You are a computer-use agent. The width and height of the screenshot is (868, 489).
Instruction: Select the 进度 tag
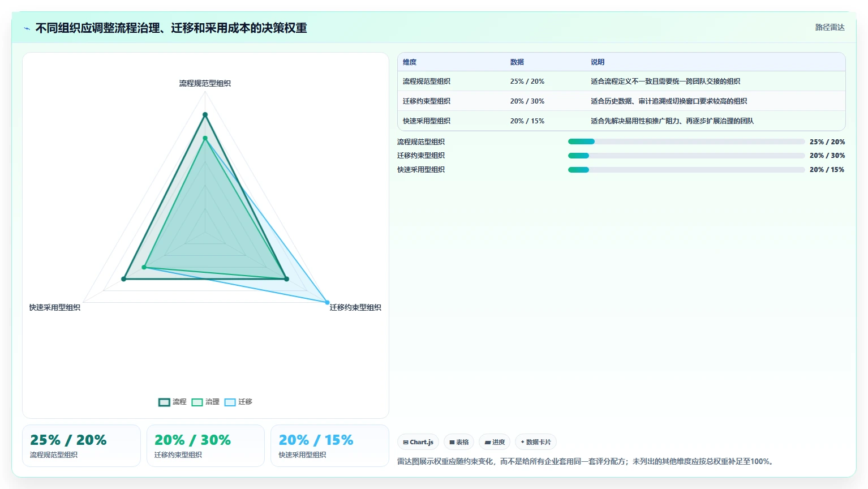[495, 442]
